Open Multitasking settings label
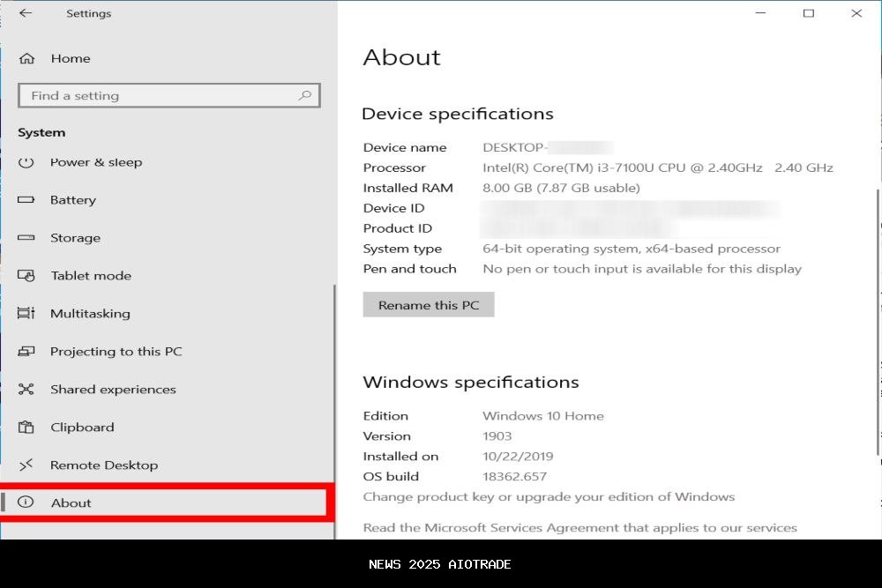The width and height of the screenshot is (882, 588). 90,314
